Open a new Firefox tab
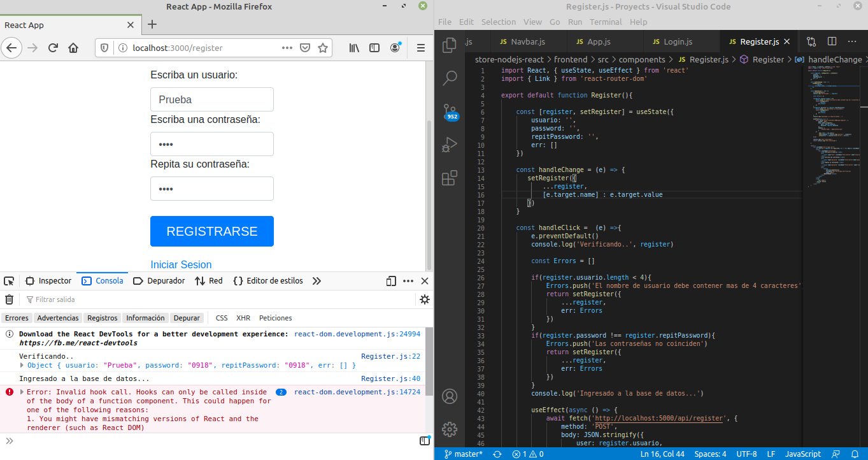Viewport: 868px width, 460px height. pos(152,25)
